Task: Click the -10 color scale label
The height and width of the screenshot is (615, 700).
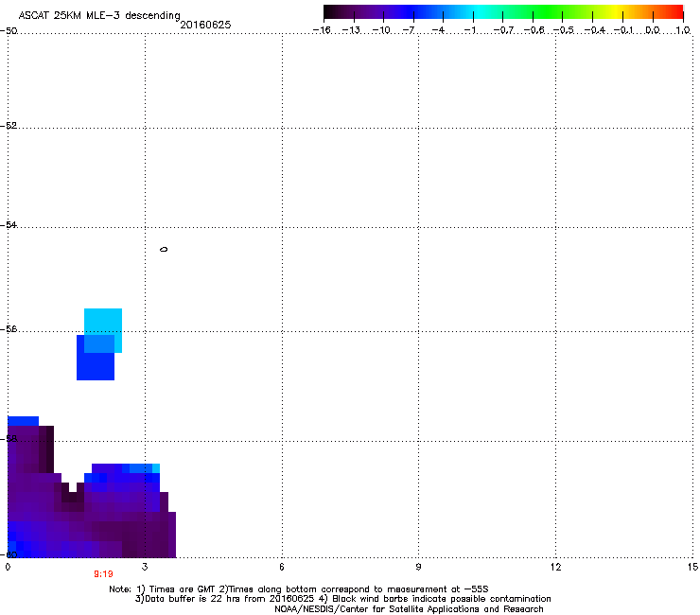Action: (381, 30)
